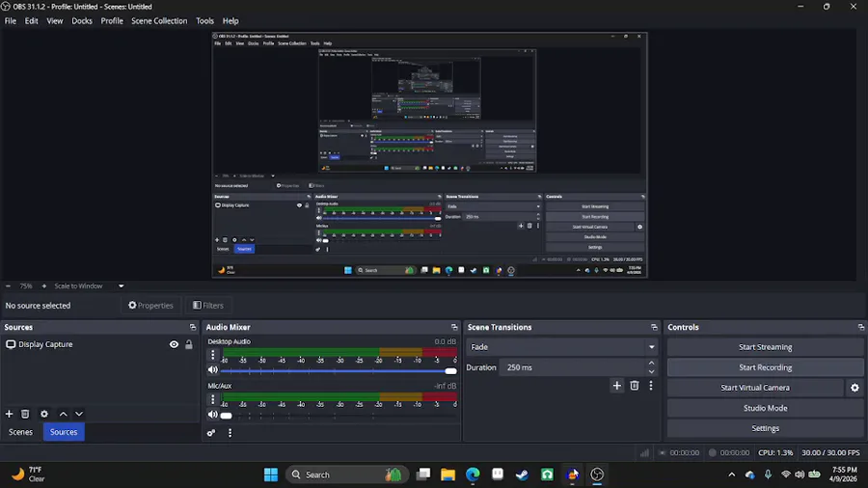Screen dimensions: 868x488
Task: Click Start Recording
Action: pyautogui.click(x=765, y=367)
